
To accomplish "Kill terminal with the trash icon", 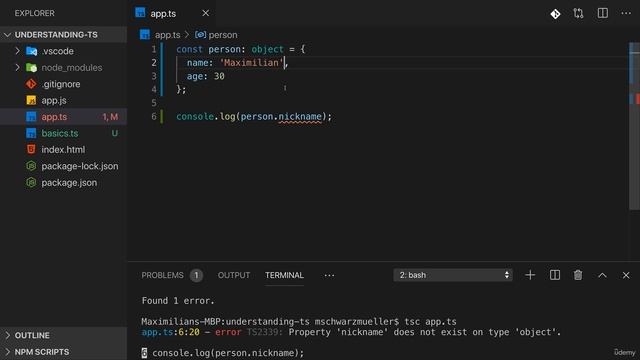I will (578, 275).
